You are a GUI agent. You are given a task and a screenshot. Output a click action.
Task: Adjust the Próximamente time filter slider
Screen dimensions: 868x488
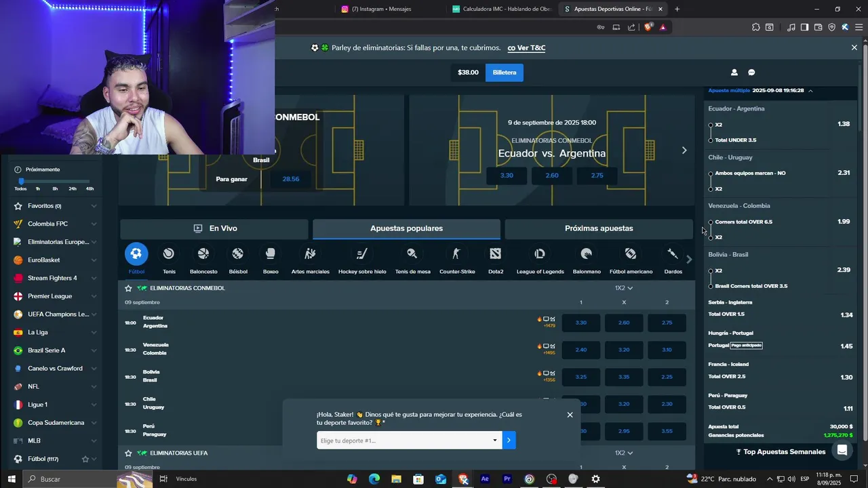[x=21, y=182]
